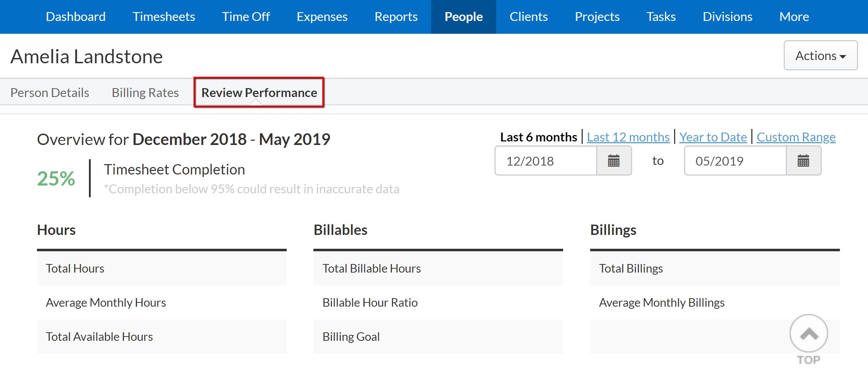Viewport: 868px width, 387px height.
Task: Select the Year to Date link
Action: pyautogui.click(x=713, y=137)
